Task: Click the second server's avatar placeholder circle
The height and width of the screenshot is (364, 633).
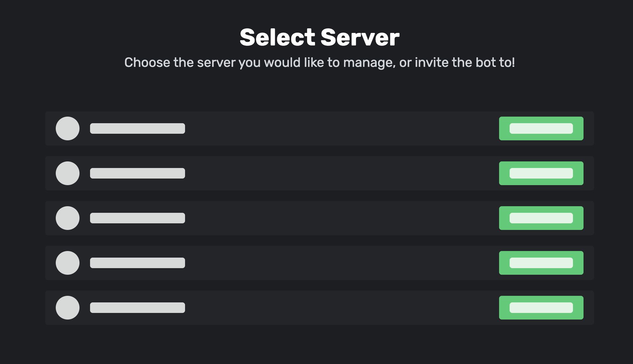Action: 68,173
